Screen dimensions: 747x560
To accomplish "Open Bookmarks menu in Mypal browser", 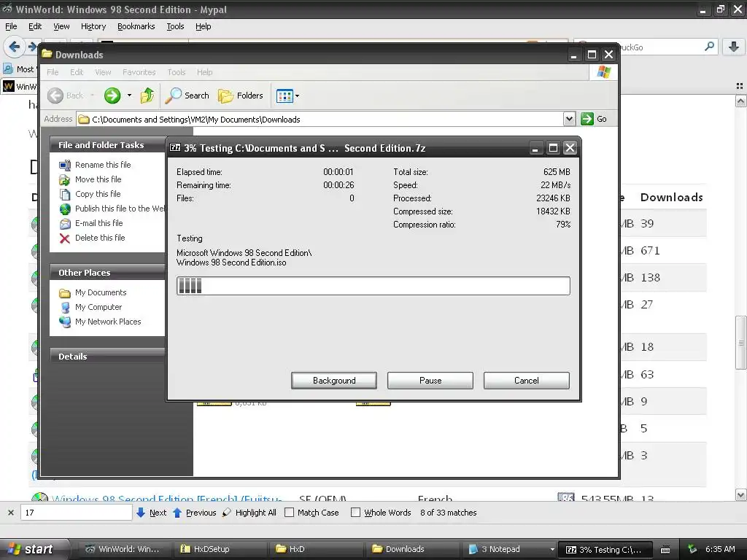I will point(136,26).
